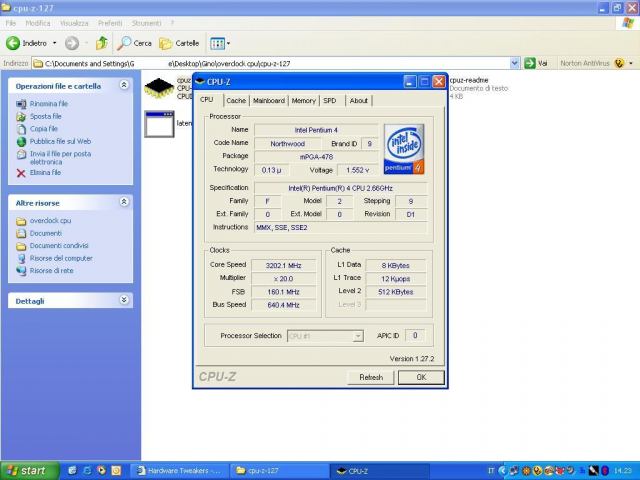Screen dimensions: 640x480
Task: Click the Windows flag logo throbber
Action: (x=628, y=23)
